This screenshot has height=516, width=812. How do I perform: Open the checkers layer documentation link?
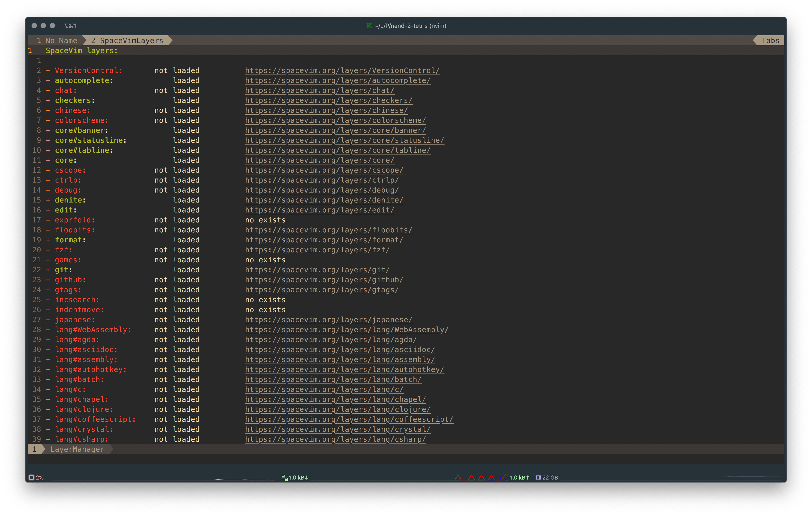click(329, 100)
